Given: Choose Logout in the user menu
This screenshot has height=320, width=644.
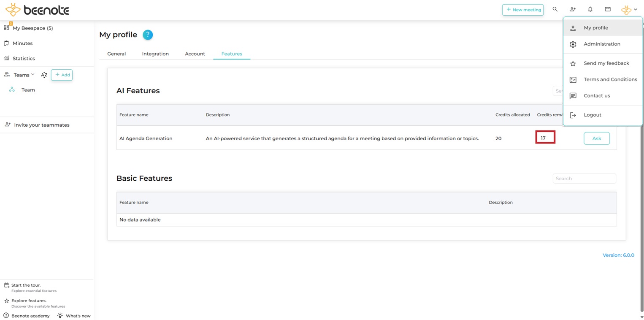Looking at the screenshot, I should 592,115.
